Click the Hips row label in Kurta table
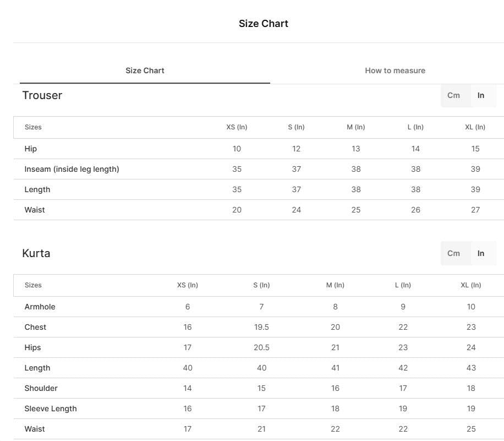504x441 pixels. click(33, 348)
